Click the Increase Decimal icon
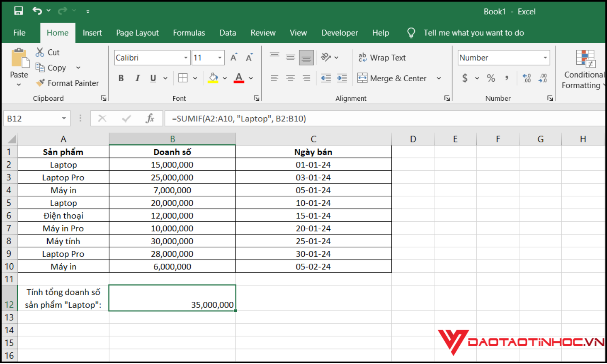 tap(526, 78)
